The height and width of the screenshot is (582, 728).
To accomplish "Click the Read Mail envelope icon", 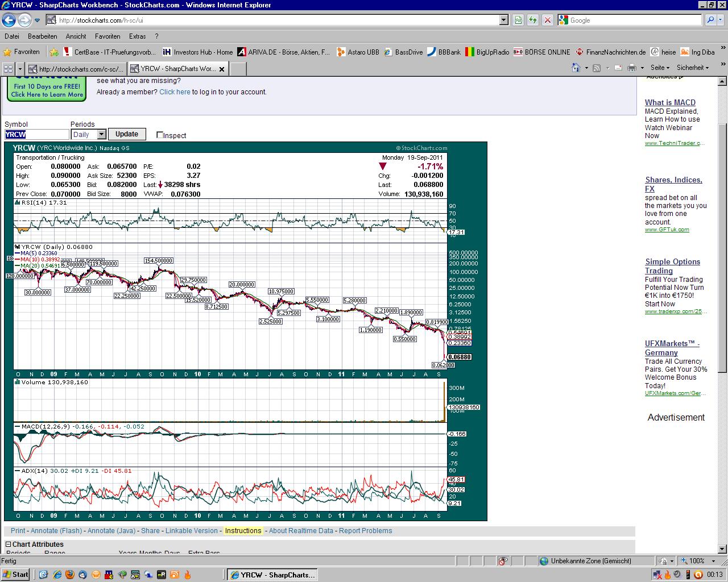I will point(618,68).
